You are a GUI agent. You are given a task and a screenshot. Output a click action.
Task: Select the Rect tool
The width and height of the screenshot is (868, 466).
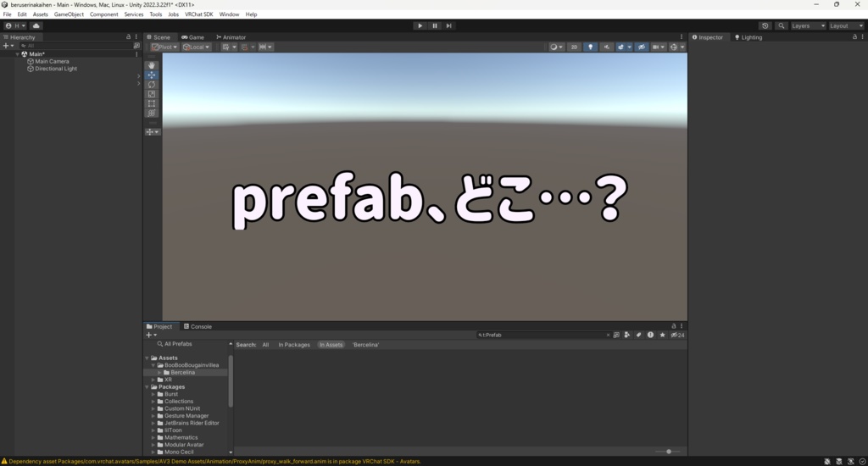(x=151, y=103)
